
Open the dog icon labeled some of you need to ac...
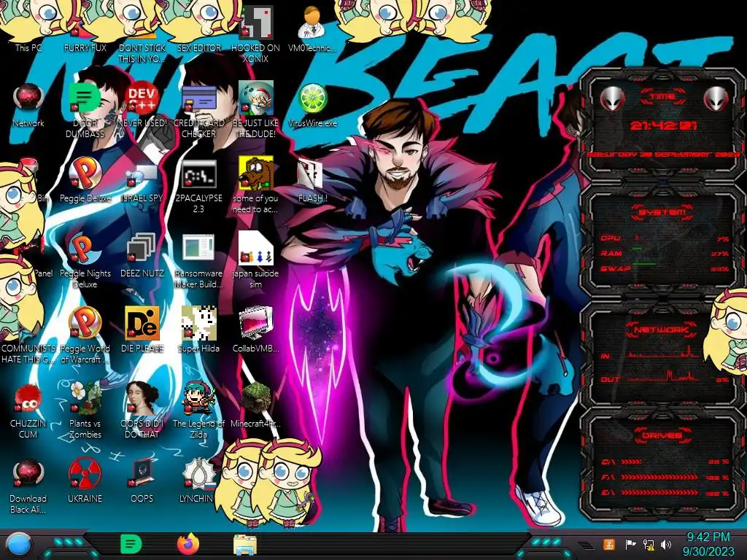(x=255, y=186)
